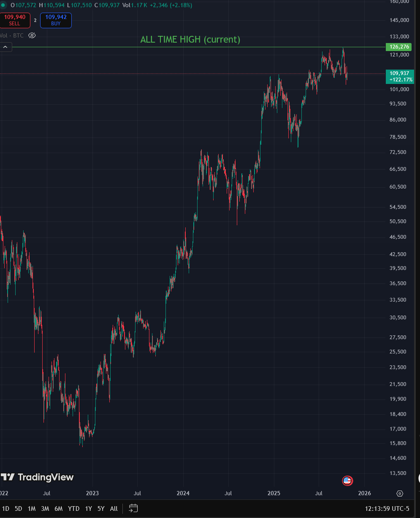Click the 2023 label on time axis
The width and height of the screenshot is (420, 518).
tap(92, 493)
